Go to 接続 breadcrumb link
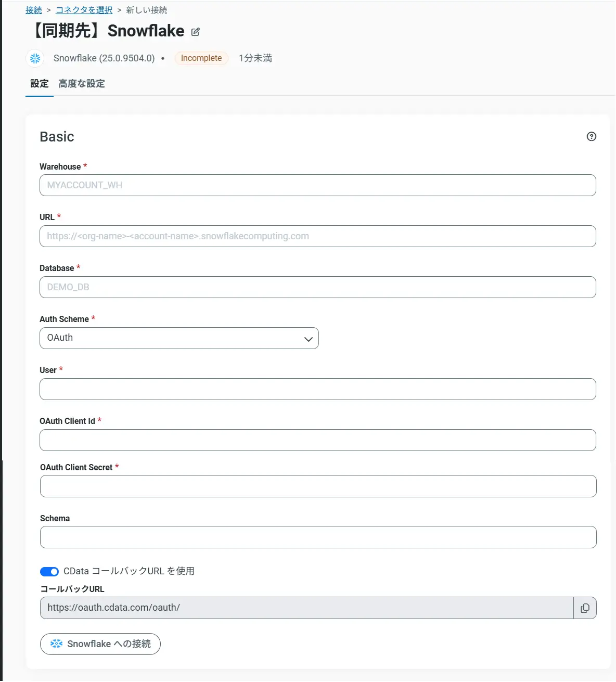 (34, 10)
